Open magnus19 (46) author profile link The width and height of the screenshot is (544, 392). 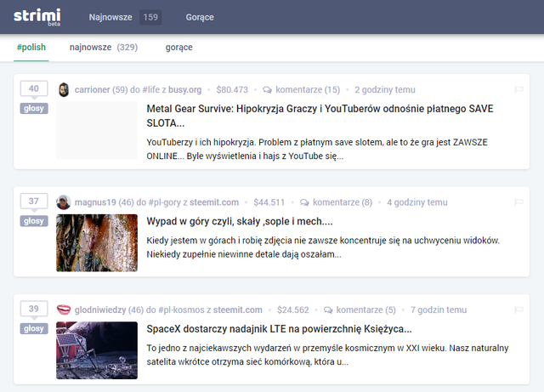104,202
